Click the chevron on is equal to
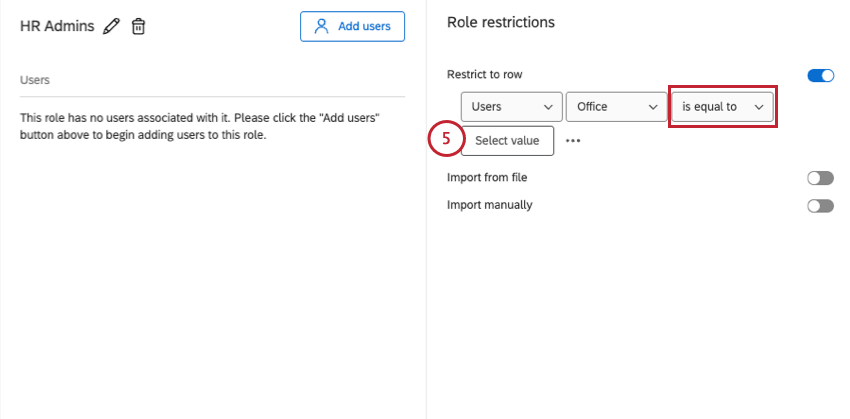The height and width of the screenshot is (419, 850). pos(759,107)
